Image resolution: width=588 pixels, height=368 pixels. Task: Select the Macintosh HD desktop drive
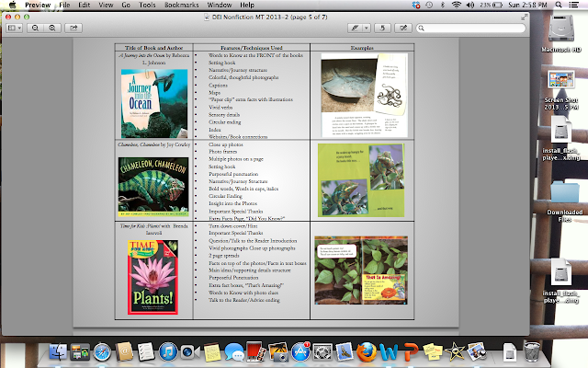[561, 33]
